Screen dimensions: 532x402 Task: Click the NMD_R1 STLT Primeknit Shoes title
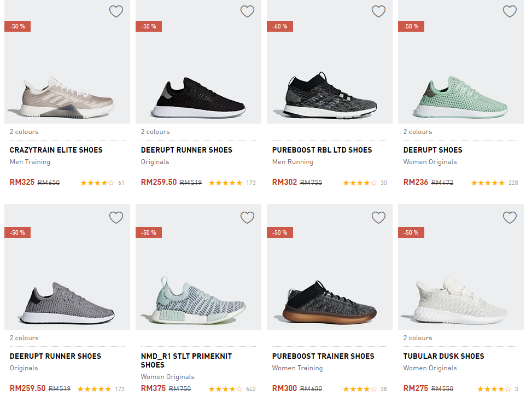tap(186, 360)
